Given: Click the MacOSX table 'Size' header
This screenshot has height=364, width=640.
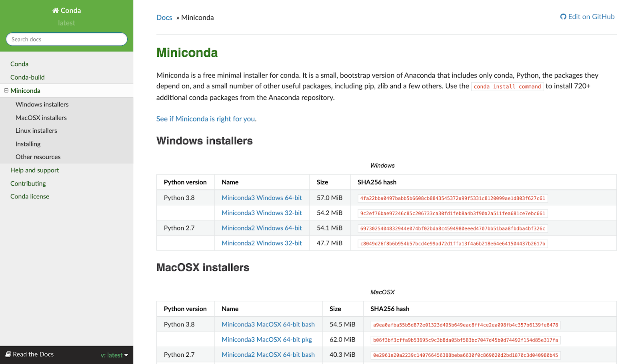Looking at the screenshot, I should click(335, 309).
